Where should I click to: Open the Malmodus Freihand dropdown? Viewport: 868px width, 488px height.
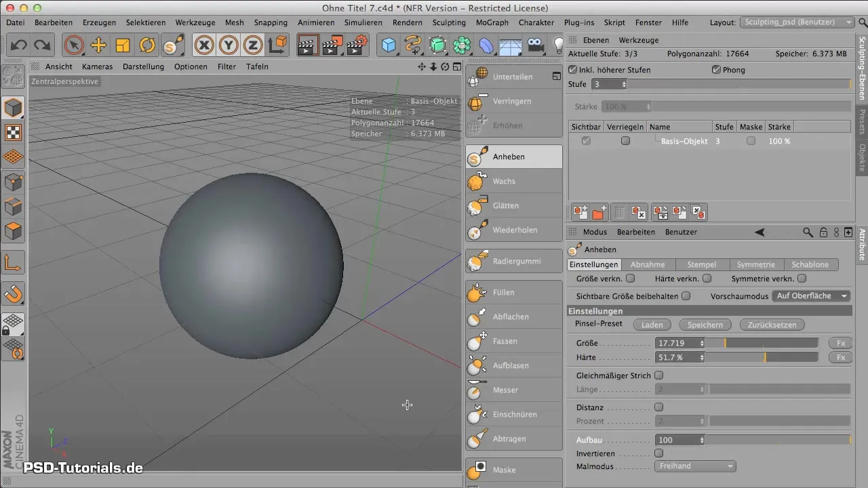[x=695, y=466]
